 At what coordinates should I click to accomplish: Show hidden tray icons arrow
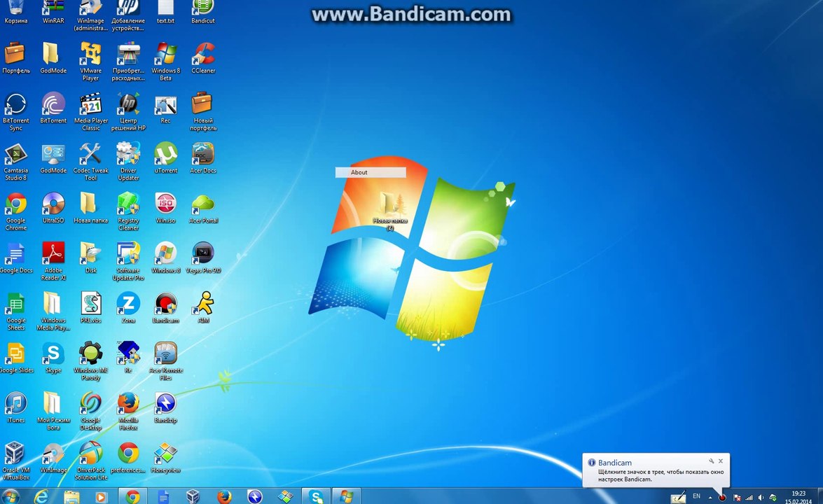pos(710,497)
